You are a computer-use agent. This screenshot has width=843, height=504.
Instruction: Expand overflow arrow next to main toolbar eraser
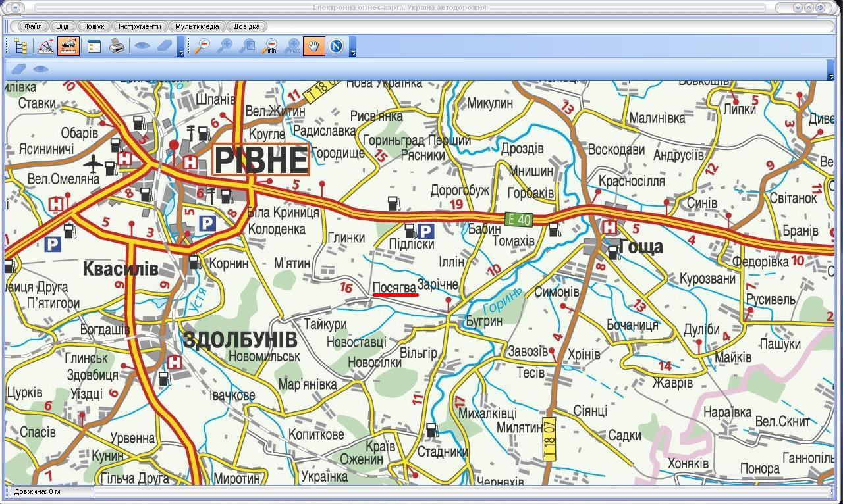click(x=181, y=53)
